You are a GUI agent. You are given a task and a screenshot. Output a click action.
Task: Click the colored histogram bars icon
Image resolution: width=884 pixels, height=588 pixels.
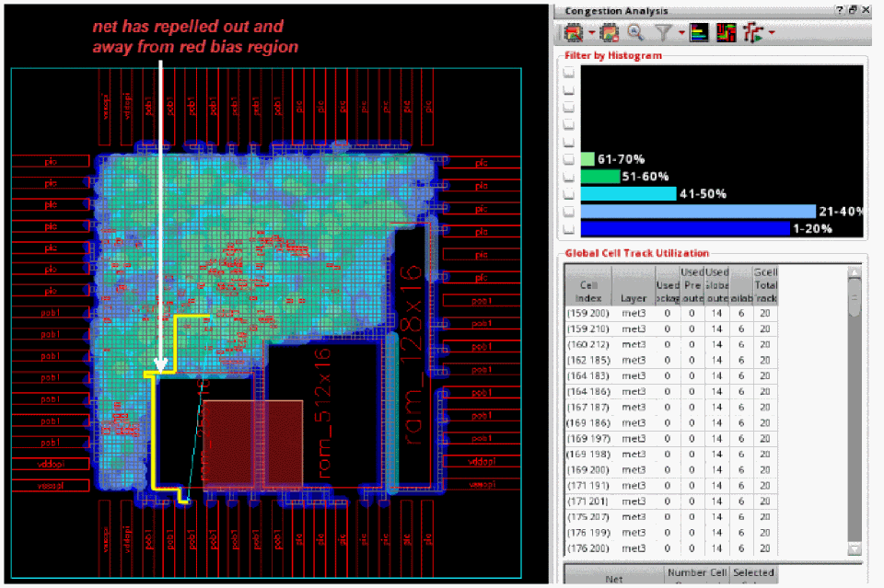pos(699,33)
